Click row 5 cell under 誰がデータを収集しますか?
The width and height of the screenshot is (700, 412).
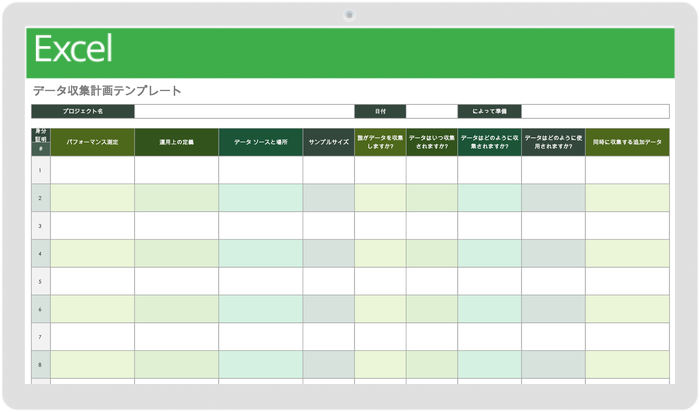pyautogui.click(x=380, y=281)
